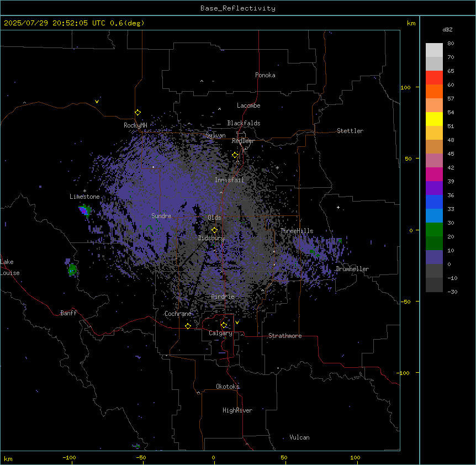Screen dimensions: 476x465
Task: Click the -30 value in dBZ legend
Action: (x=452, y=292)
